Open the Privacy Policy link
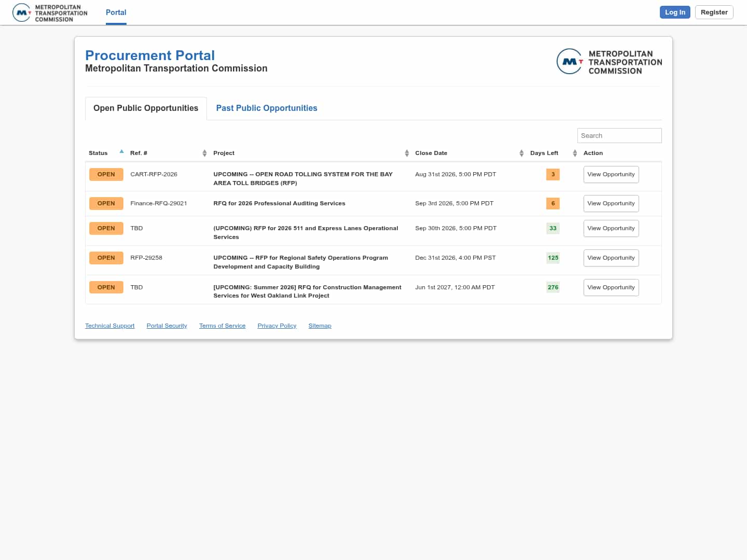The width and height of the screenshot is (747, 560). tap(277, 326)
